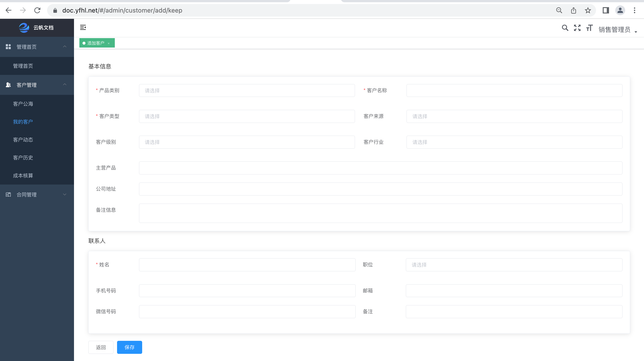Toggle fullscreen mode icon
This screenshot has height=361, width=644.
[x=577, y=28]
